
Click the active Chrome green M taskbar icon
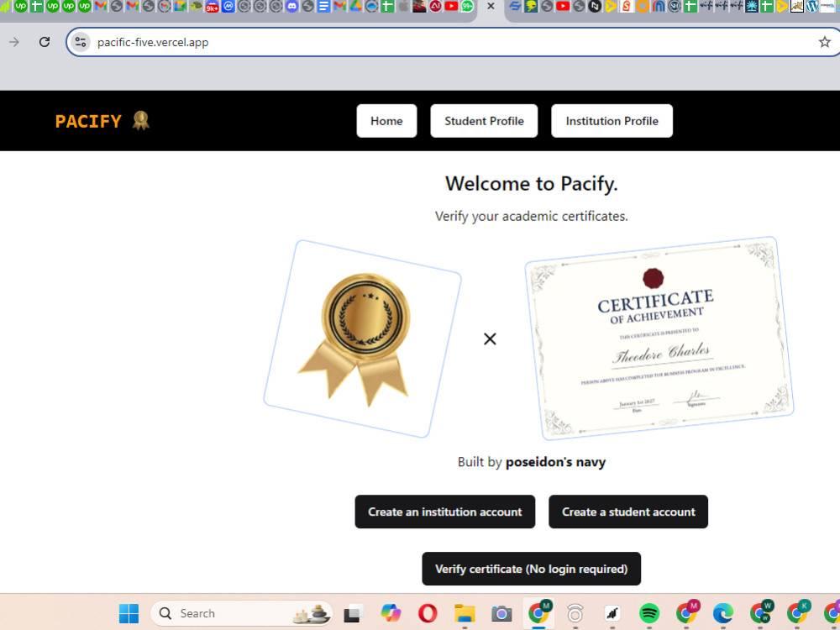click(539, 612)
